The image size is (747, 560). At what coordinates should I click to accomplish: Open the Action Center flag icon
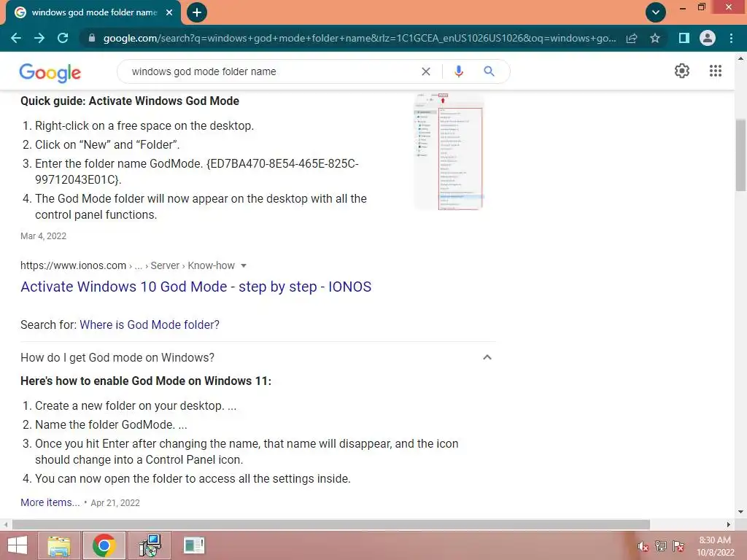tap(678, 546)
